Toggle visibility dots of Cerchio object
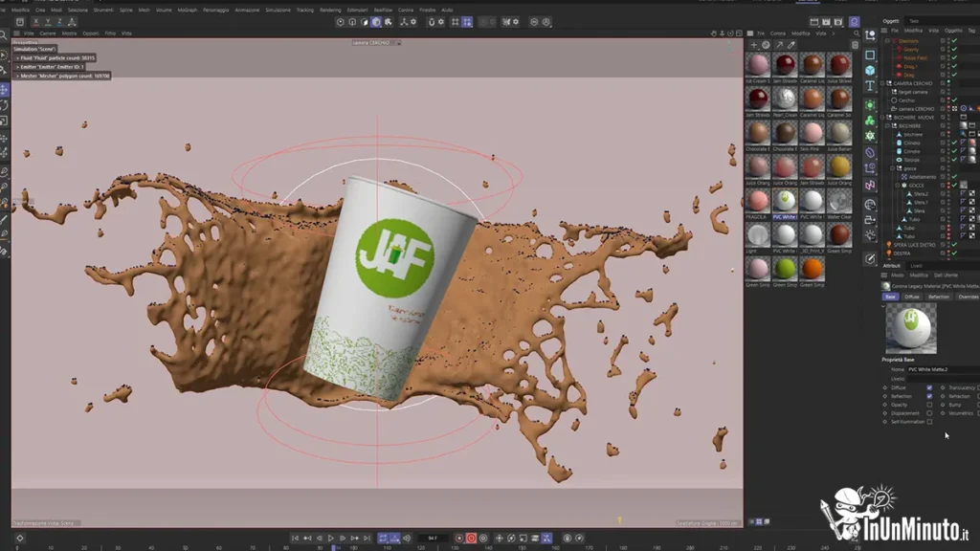Image resolution: width=980 pixels, height=551 pixels. pyautogui.click(x=948, y=99)
